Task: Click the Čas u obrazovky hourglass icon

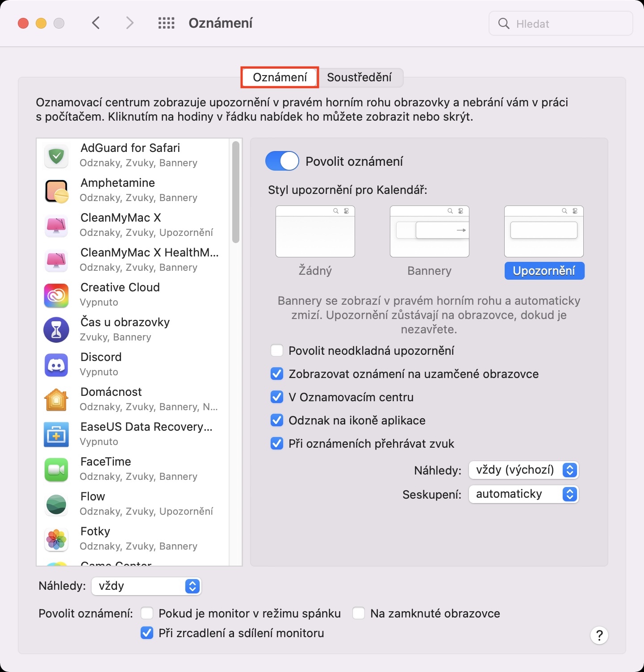Action: (56, 330)
